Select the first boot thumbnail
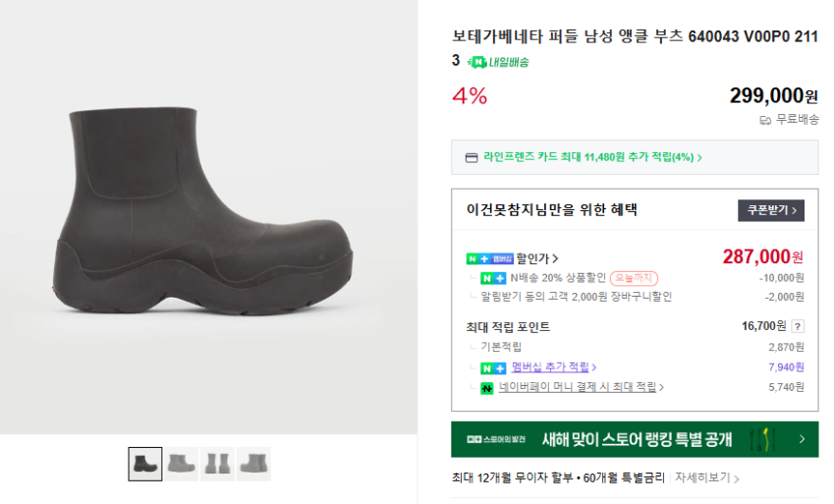 pyautogui.click(x=145, y=464)
